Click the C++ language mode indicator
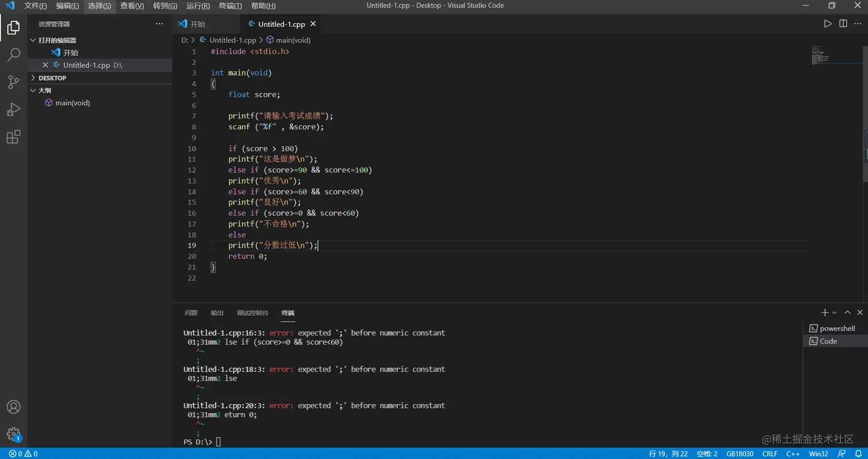This screenshot has width=868, height=459. pyautogui.click(x=793, y=453)
